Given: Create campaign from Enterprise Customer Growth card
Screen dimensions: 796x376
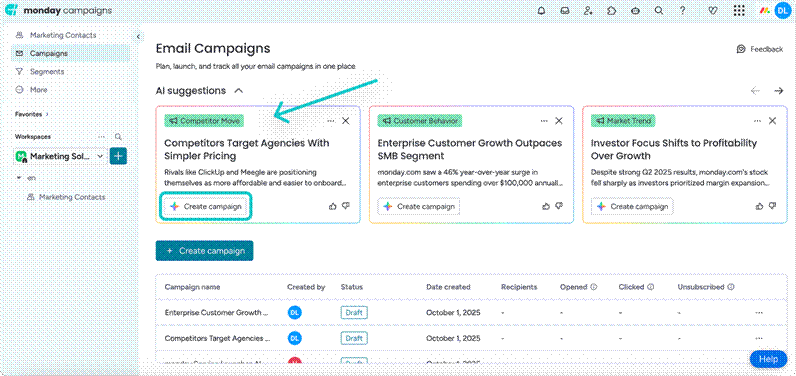Looking at the screenshot, I should [419, 207].
